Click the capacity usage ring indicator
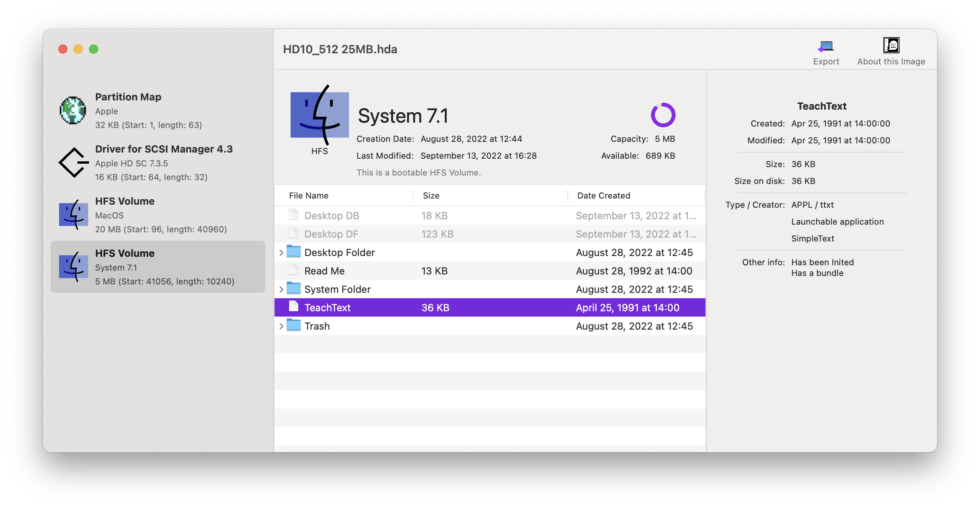This screenshot has width=980, height=509. tap(663, 115)
